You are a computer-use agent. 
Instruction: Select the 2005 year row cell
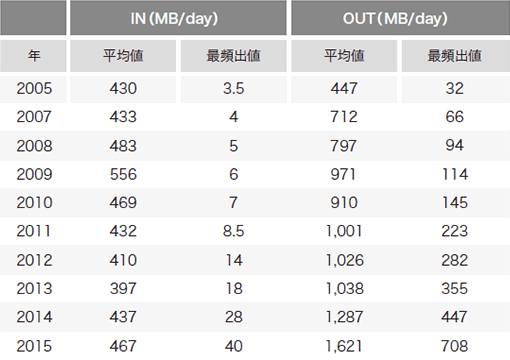coord(34,89)
